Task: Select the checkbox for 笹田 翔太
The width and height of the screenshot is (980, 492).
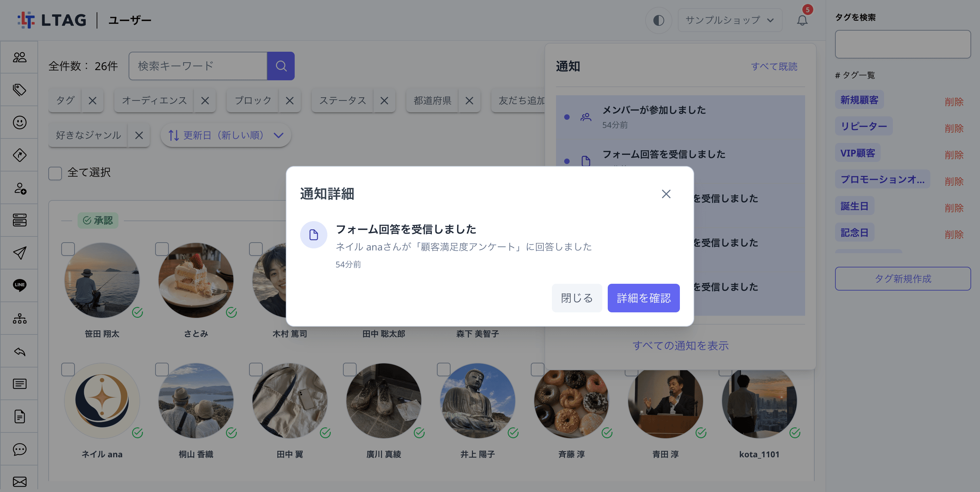Action: point(68,249)
